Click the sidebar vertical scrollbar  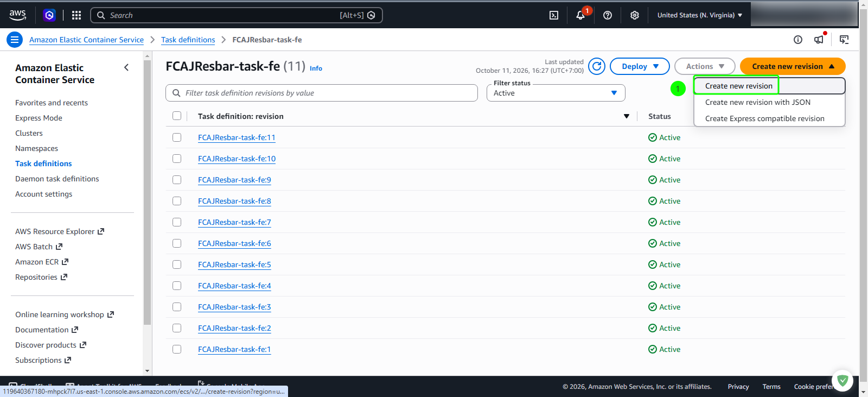coord(147,193)
